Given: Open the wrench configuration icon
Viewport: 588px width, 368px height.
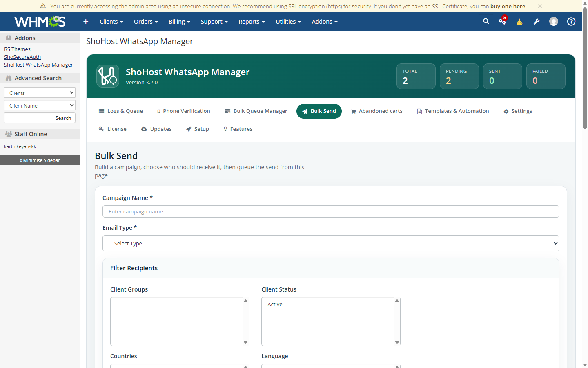Looking at the screenshot, I should click(x=537, y=22).
